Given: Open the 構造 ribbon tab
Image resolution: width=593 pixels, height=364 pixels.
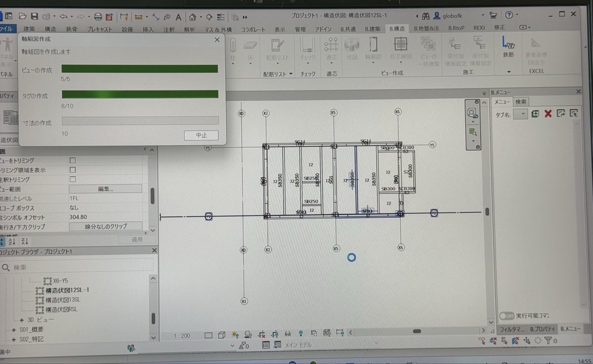Looking at the screenshot, I should (x=50, y=29).
